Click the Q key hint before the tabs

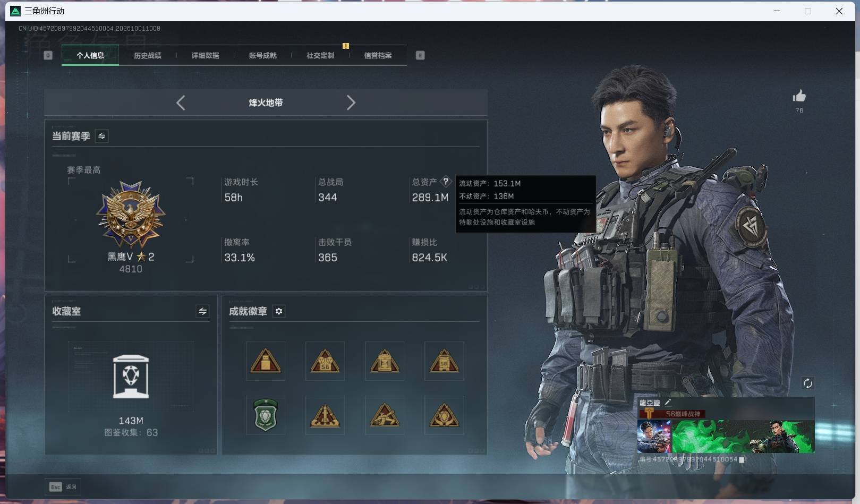[x=48, y=55]
